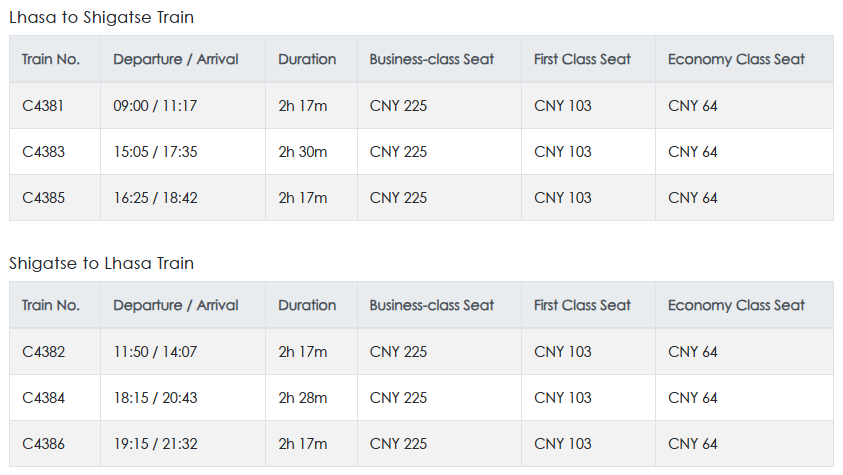Click the 11:50 / 14:07 schedule cell
Viewport: 843px width, 475px height.
point(155,352)
